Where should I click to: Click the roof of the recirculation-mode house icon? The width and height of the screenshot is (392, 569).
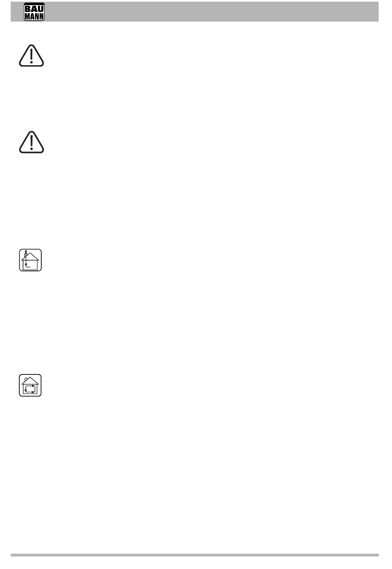click(30, 381)
